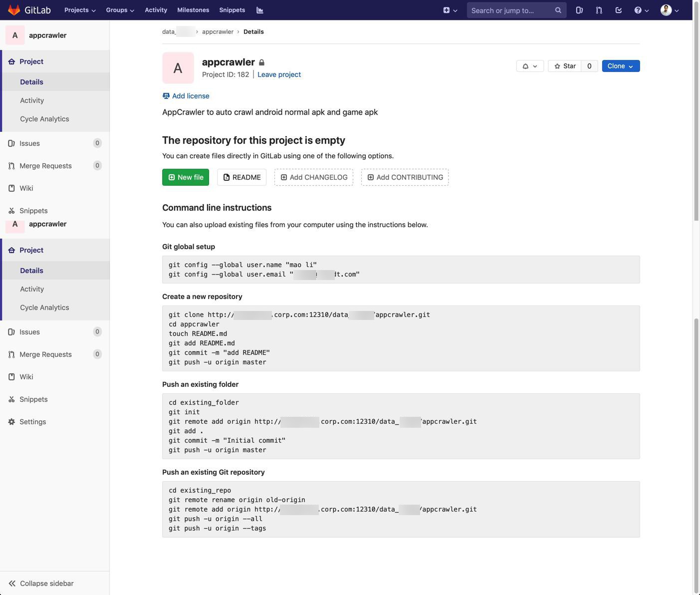Image resolution: width=700 pixels, height=595 pixels.
Task: Click the 'git add README.md' code line
Action: point(202,343)
